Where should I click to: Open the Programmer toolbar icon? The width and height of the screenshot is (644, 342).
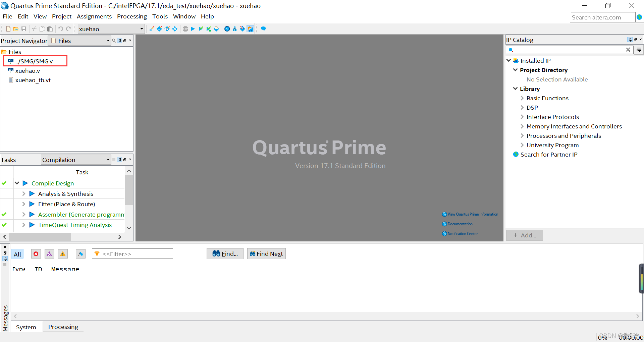coord(242,29)
